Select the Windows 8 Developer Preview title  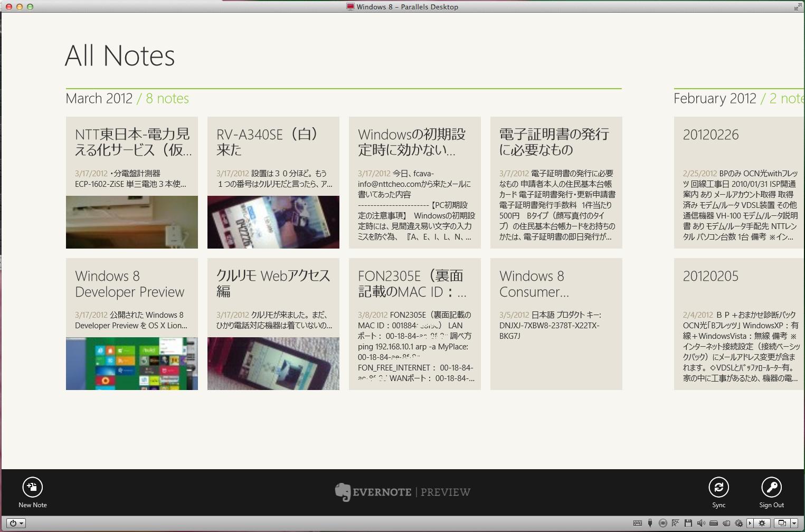[130, 284]
